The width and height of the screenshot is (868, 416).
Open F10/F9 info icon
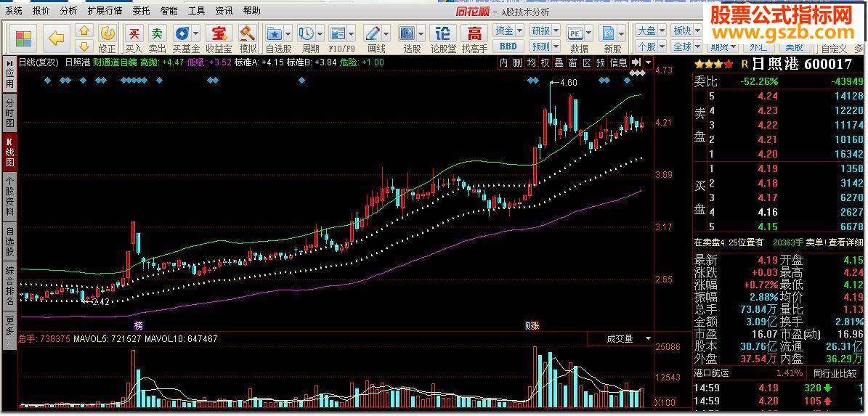[338, 33]
